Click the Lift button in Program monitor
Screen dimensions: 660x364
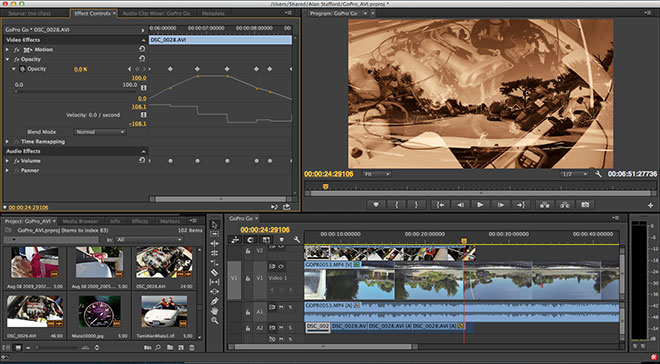click(x=544, y=205)
